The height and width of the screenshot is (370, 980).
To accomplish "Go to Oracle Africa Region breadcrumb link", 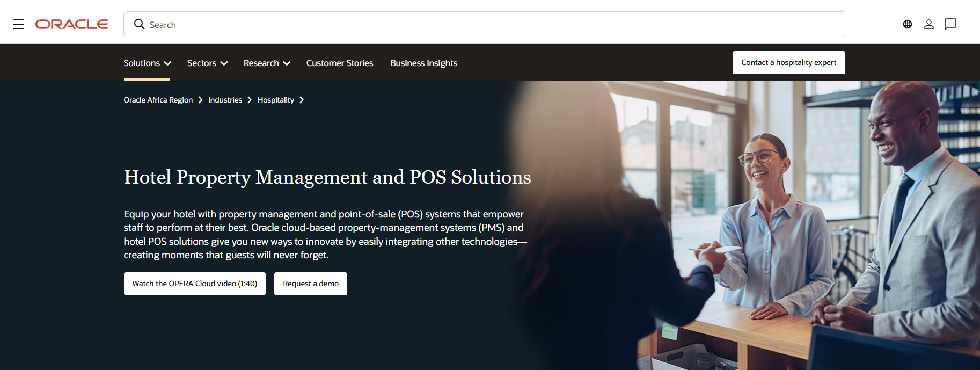I will [x=158, y=100].
